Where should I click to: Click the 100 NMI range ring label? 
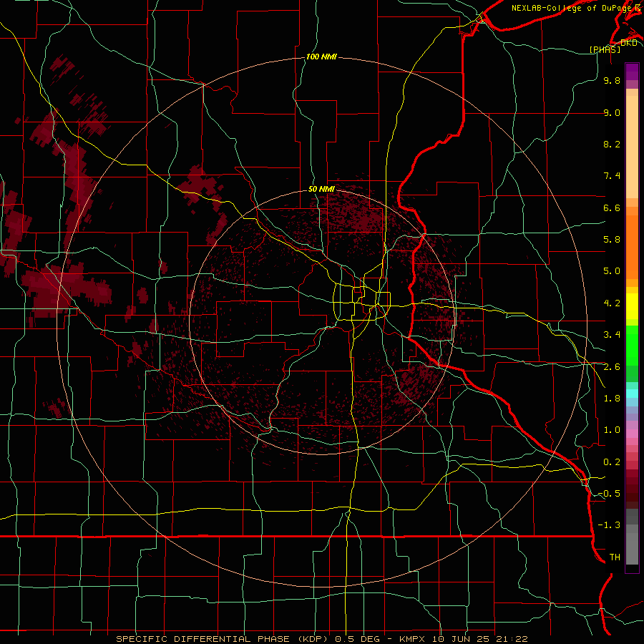pyautogui.click(x=321, y=57)
